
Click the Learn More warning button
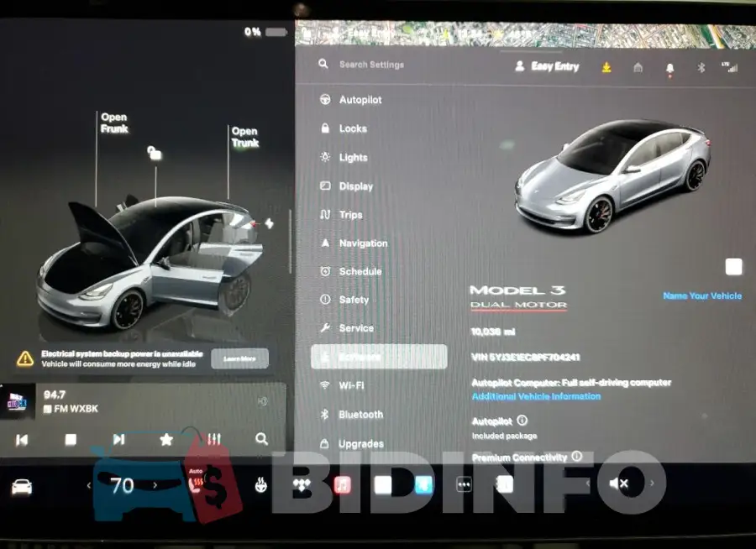[239, 358]
